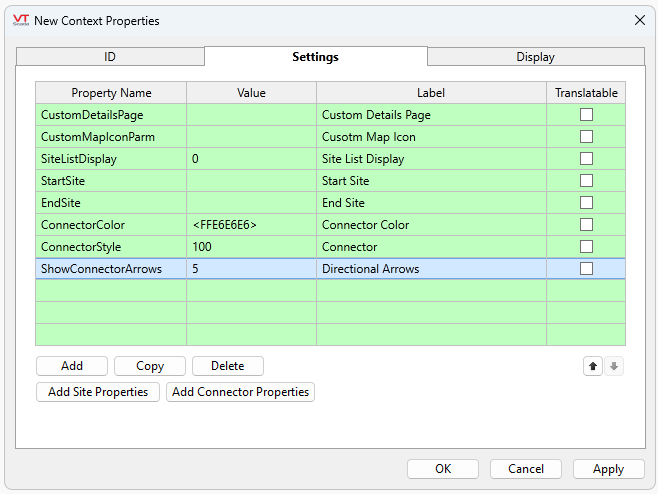The width and height of the screenshot is (658, 494).
Task: Click the Value column header
Action: tap(251, 93)
